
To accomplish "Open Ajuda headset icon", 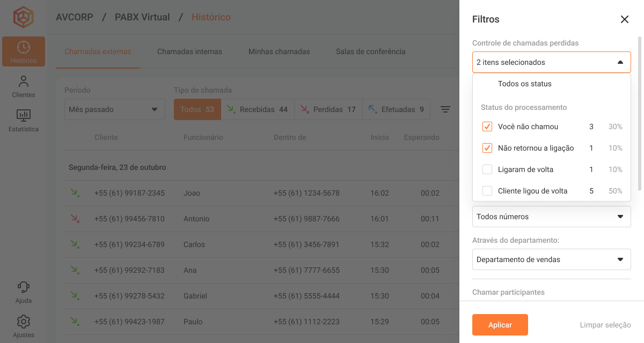I will point(24,292).
